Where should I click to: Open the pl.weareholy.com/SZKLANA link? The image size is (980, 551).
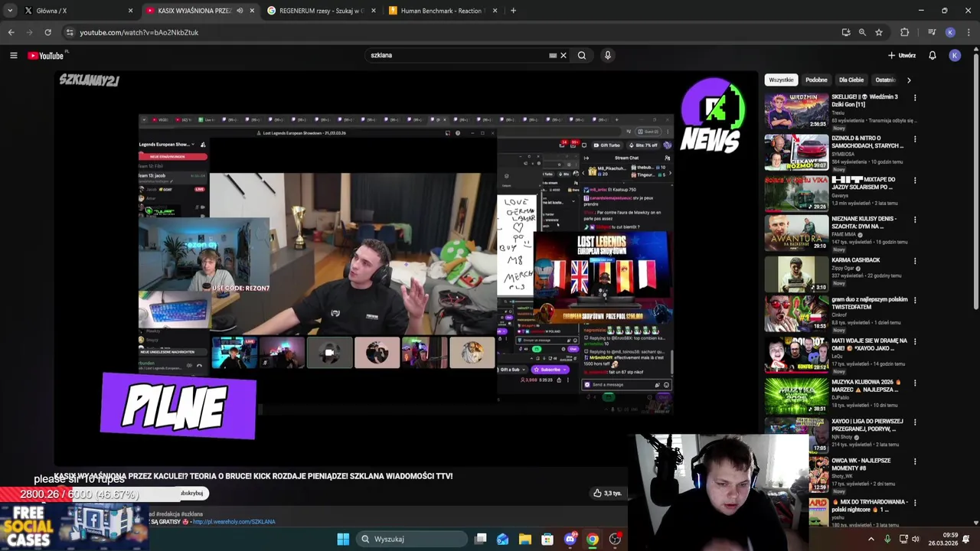pyautogui.click(x=234, y=522)
